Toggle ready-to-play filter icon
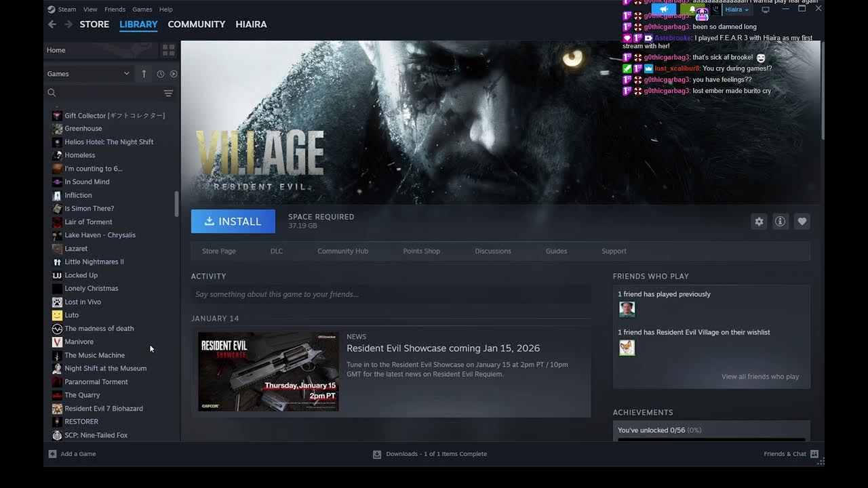 pyautogui.click(x=174, y=74)
